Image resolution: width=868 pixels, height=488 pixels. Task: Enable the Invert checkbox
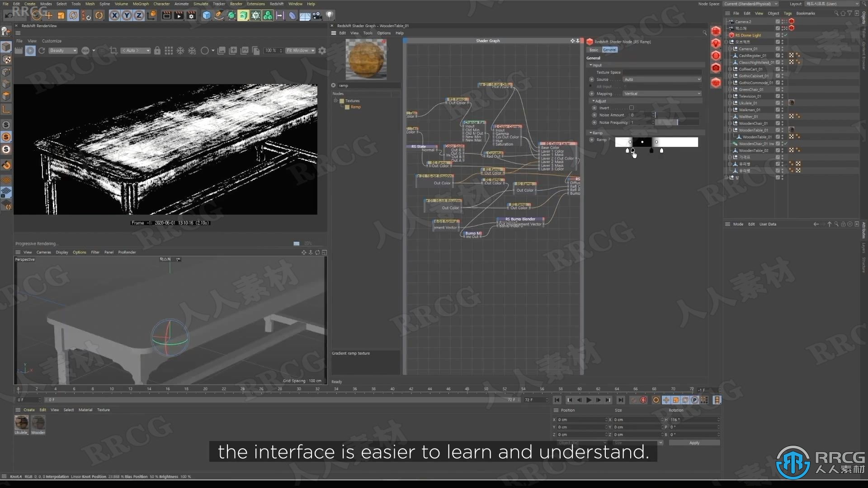[632, 108]
